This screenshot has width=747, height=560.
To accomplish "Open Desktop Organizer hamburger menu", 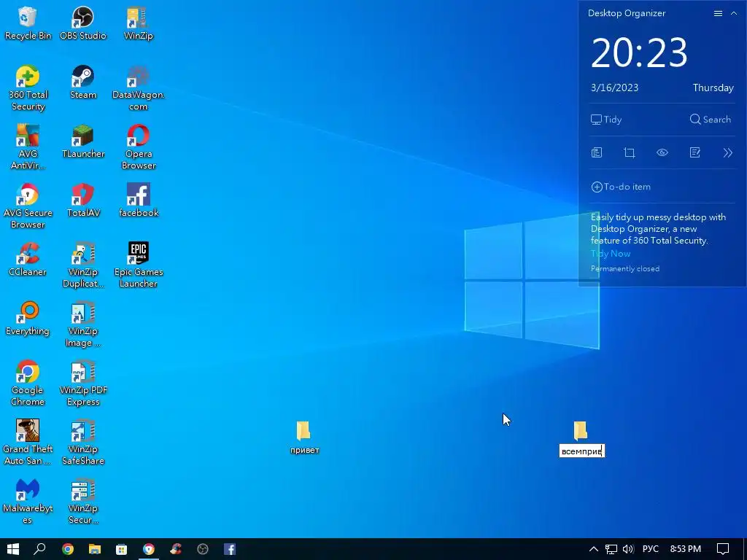I will (718, 13).
